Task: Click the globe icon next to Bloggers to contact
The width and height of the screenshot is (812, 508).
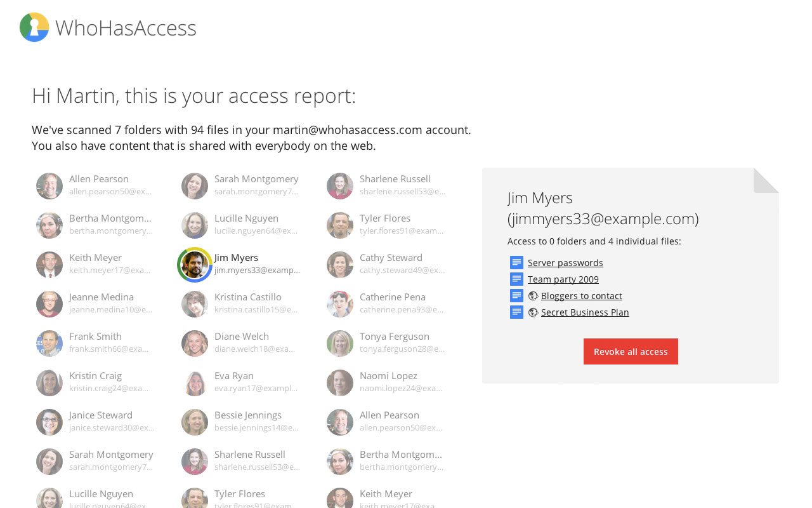Action: (532, 295)
